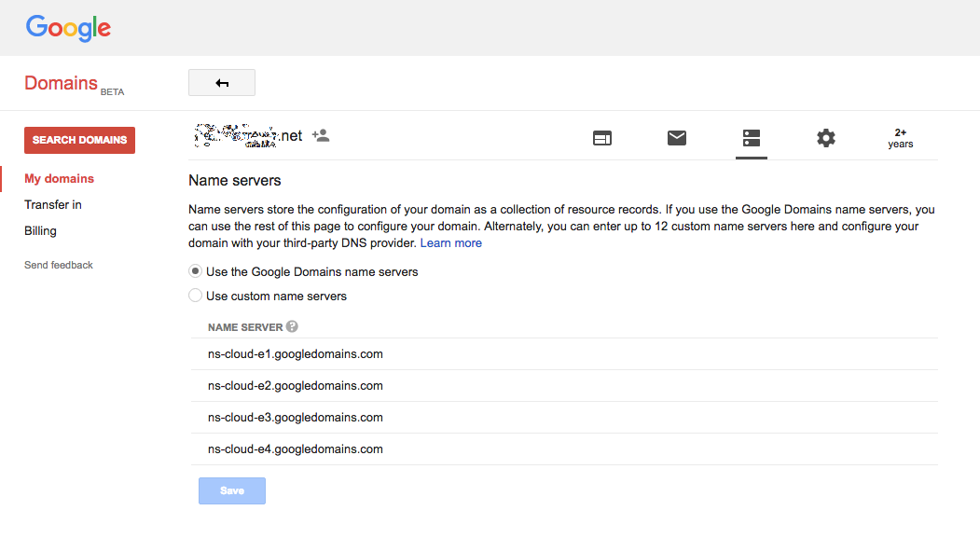Viewport: 980px width, 538px height.
Task: Select Use the Google Domains name servers
Action: [195, 271]
